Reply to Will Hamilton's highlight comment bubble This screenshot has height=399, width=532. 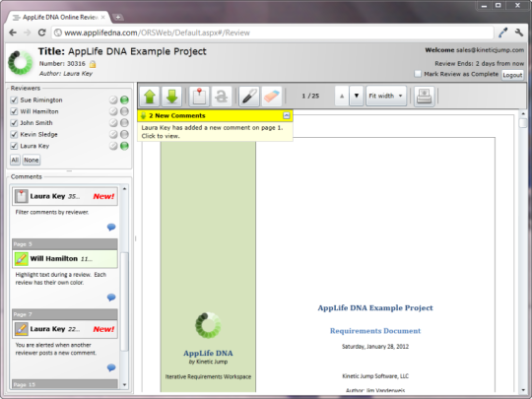(111, 298)
